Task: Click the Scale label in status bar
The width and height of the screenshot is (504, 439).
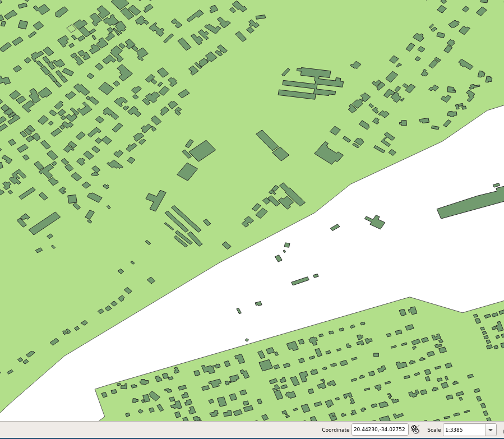Action: (433, 430)
